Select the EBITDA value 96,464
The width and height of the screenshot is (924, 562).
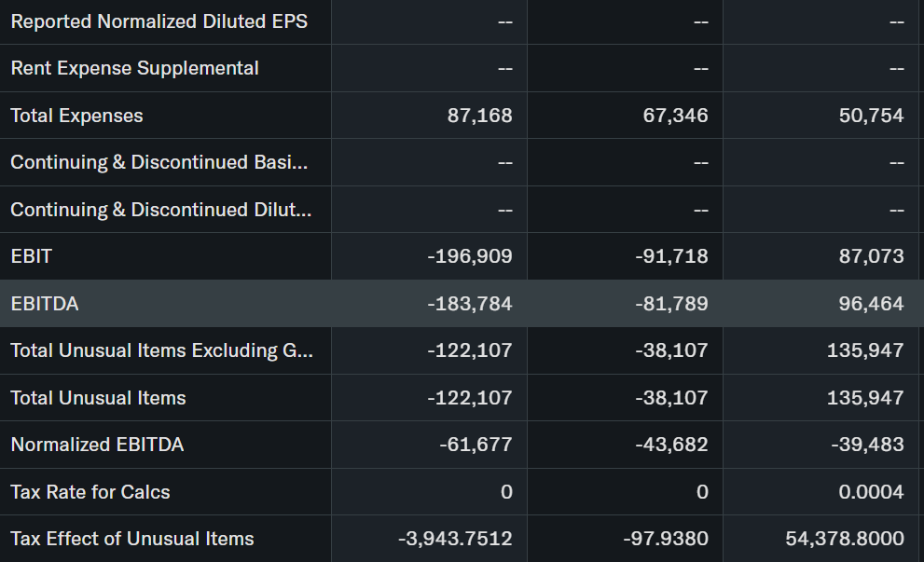[x=871, y=304]
